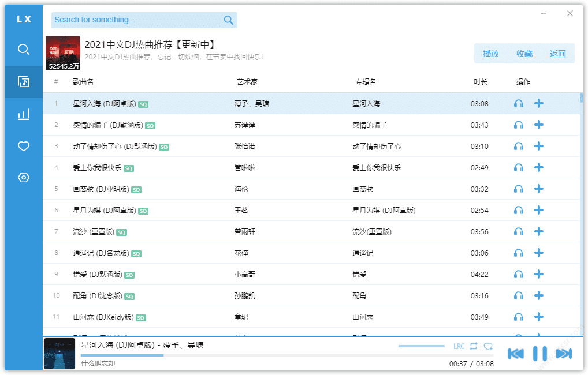Click the 播放 button for the playlist
The image size is (588, 375).
tap(490, 54)
